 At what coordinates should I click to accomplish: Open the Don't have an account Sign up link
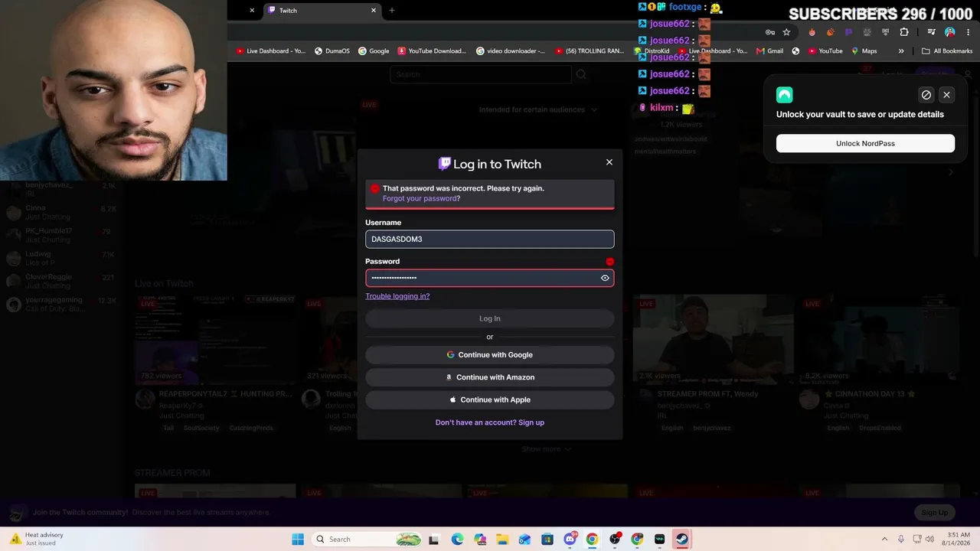tap(490, 422)
